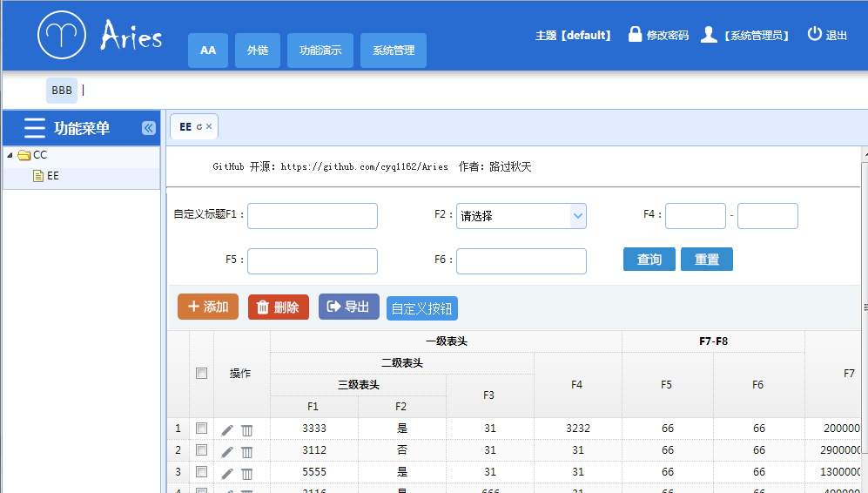868x493 pixels.
Task: Open the 主题 [default] theme selector
Action: 573,36
